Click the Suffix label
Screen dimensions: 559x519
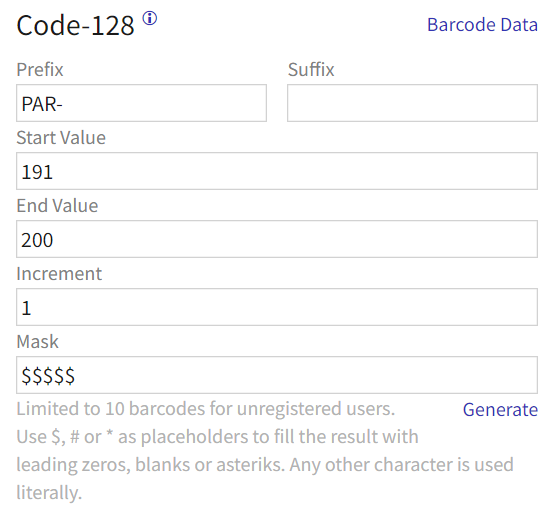point(311,70)
